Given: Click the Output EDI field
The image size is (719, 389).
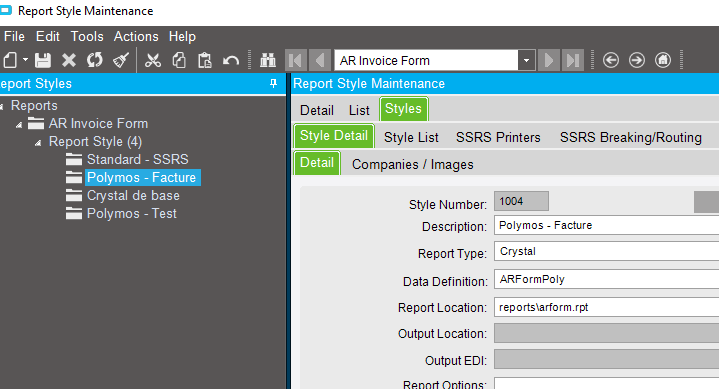Looking at the screenshot, I should [606, 359].
